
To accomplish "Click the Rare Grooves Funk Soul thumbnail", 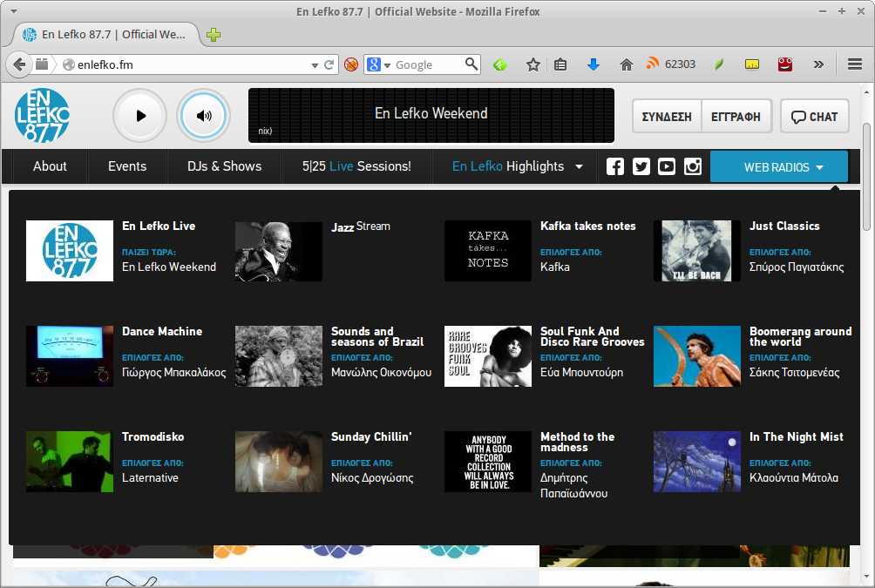I will point(488,356).
